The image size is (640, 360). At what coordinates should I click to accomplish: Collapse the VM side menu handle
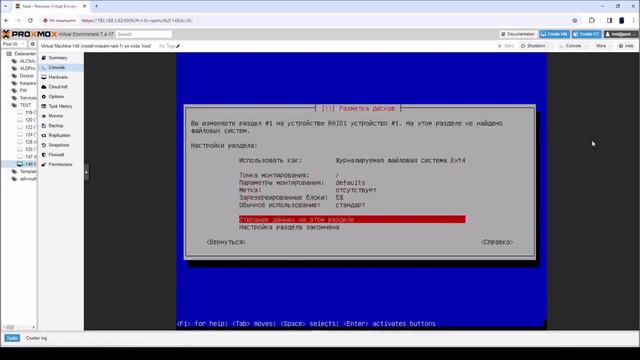click(x=86, y=172)
